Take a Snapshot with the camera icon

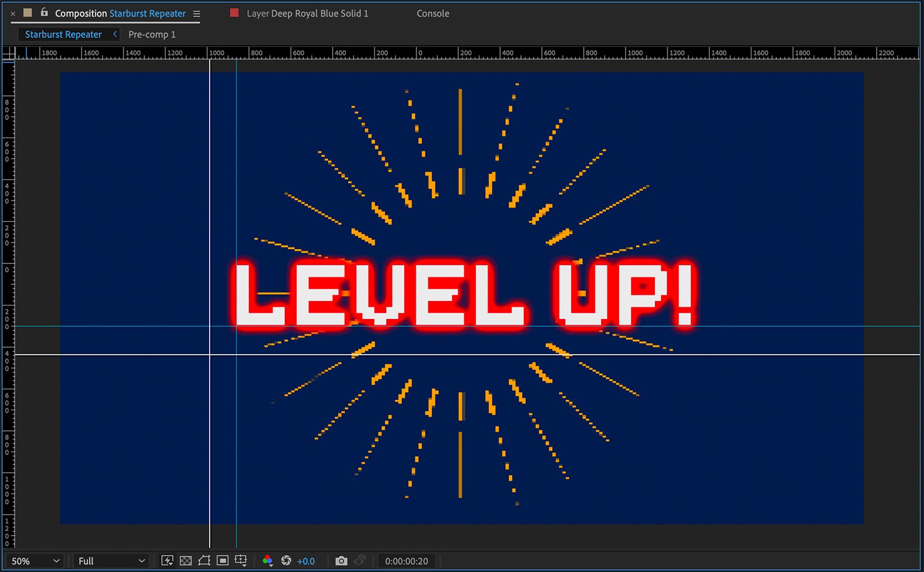pos(342,560)
